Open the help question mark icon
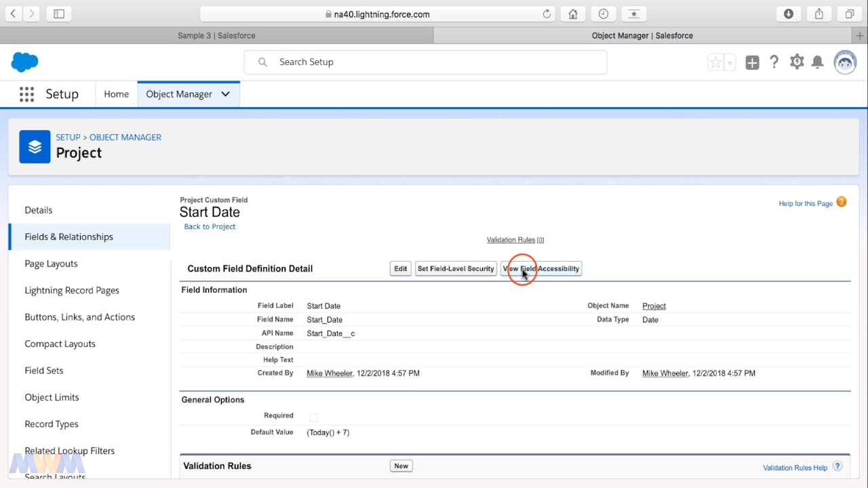This screenshot has height=488, width=868. (x=774, y=62)
